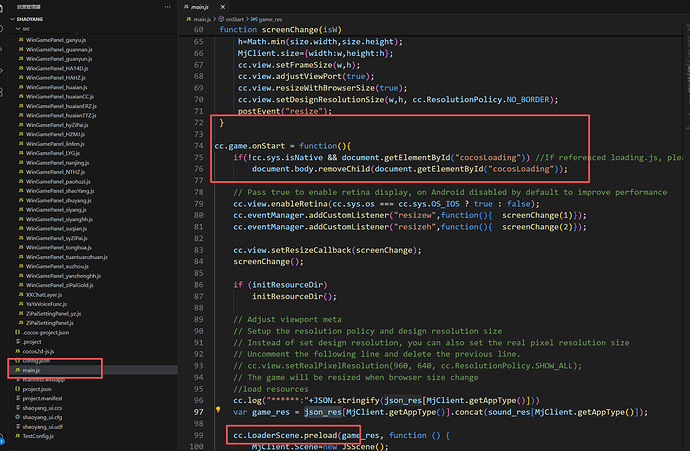Open project.json in the file tree
Viewport: 690px width, 451px height.
click(x=37, y=389)
